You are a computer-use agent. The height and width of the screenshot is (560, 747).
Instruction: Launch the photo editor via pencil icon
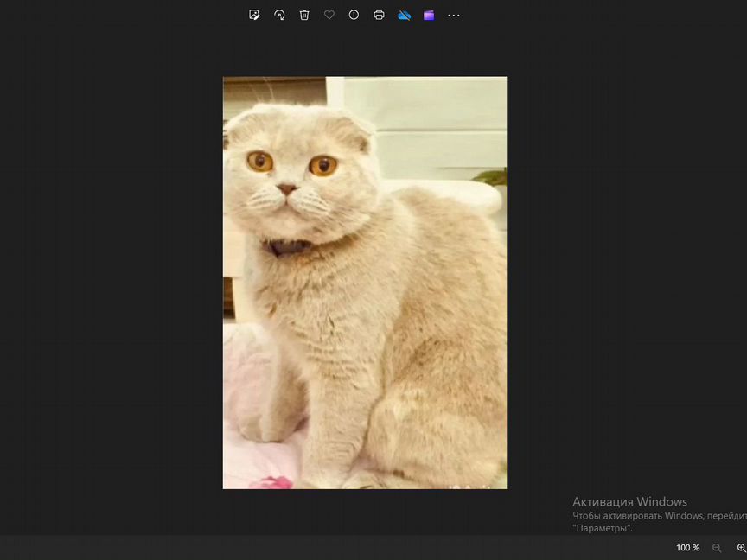[254, 15]
